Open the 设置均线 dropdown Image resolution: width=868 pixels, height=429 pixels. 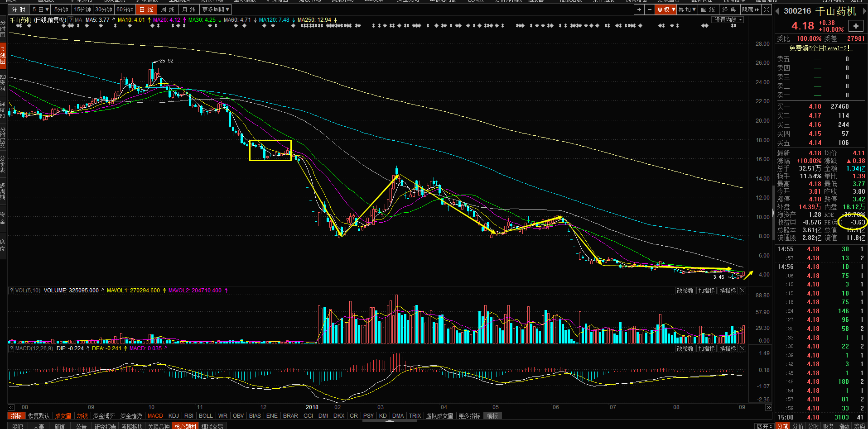tap(728, 20)
